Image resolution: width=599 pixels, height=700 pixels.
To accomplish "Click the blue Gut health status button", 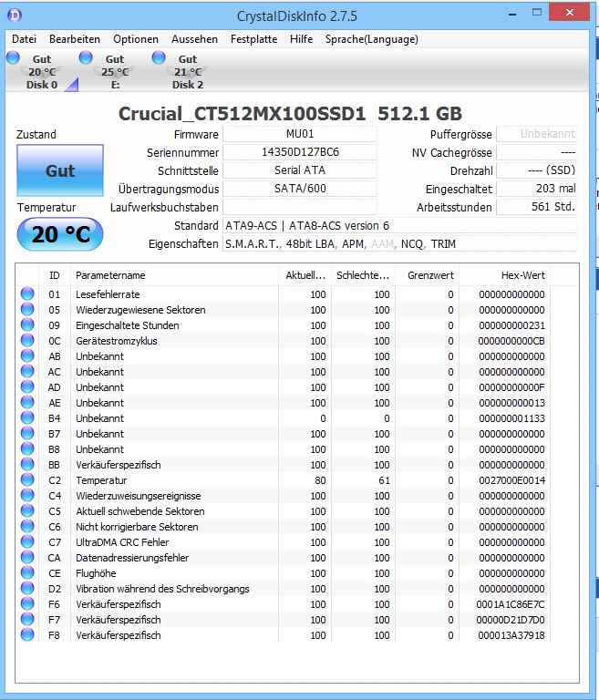I will [x=60, y=170].
